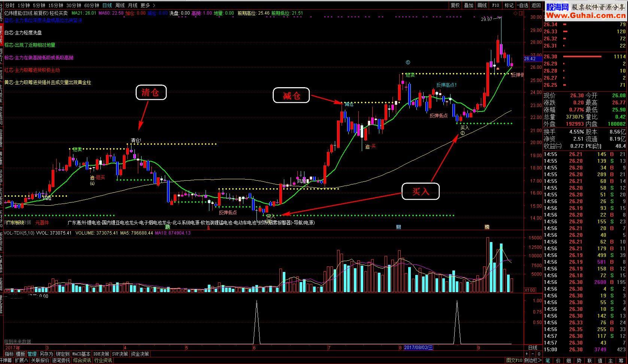Expand the 更多 periods menu
Viewport: 628px width, 364px height.
point(148,5)
